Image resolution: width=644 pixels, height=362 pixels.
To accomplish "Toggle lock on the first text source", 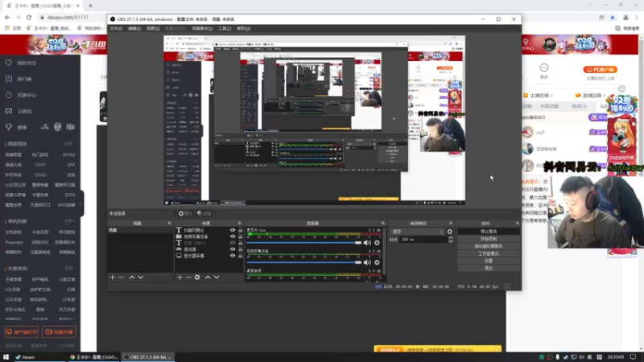I will (x=240, y=230).
